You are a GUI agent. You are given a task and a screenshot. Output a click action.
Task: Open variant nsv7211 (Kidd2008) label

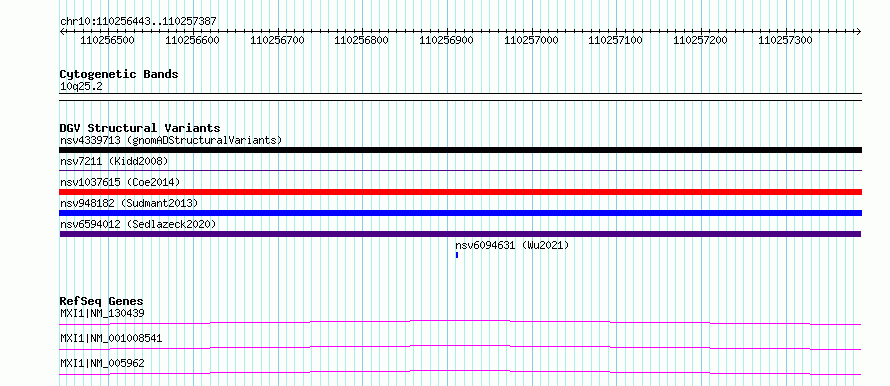point(114,162)
